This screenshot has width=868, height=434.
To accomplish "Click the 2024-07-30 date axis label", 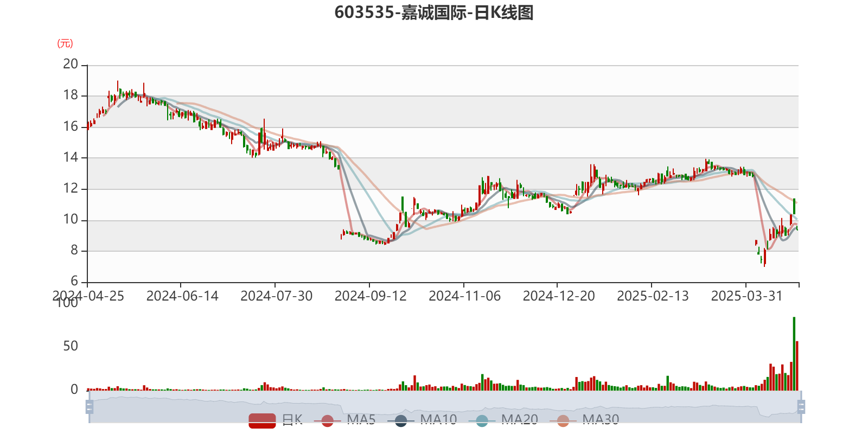I will tap(277, 296).
